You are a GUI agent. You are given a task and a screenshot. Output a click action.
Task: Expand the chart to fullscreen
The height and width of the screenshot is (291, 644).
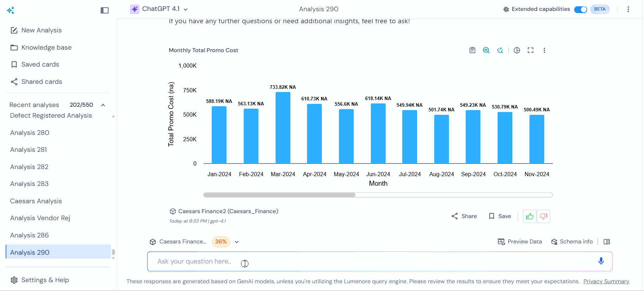[x=530, y=50]
